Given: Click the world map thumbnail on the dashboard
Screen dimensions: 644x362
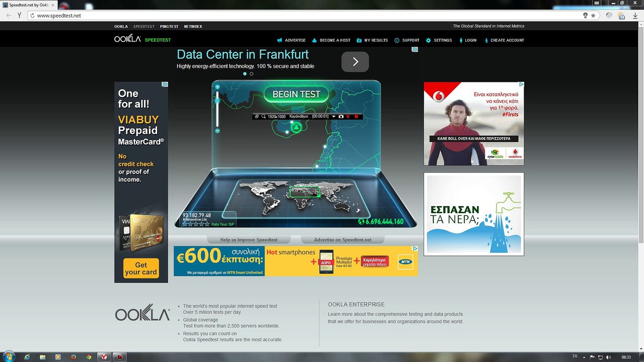Looking at the screenshot, I should tap(296, 198).
